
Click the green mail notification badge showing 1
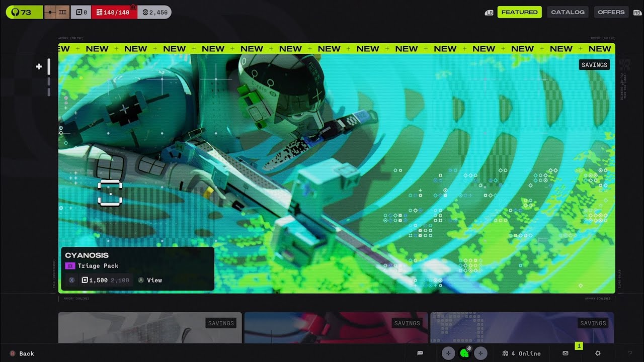[x=579, y=346]
